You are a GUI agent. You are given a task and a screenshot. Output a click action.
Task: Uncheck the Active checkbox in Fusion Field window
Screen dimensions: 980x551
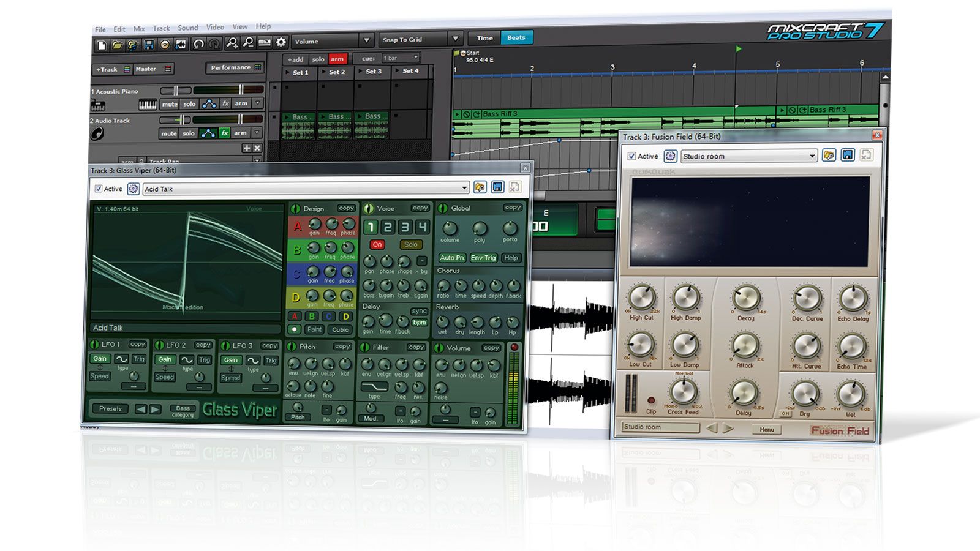point(631,156)
